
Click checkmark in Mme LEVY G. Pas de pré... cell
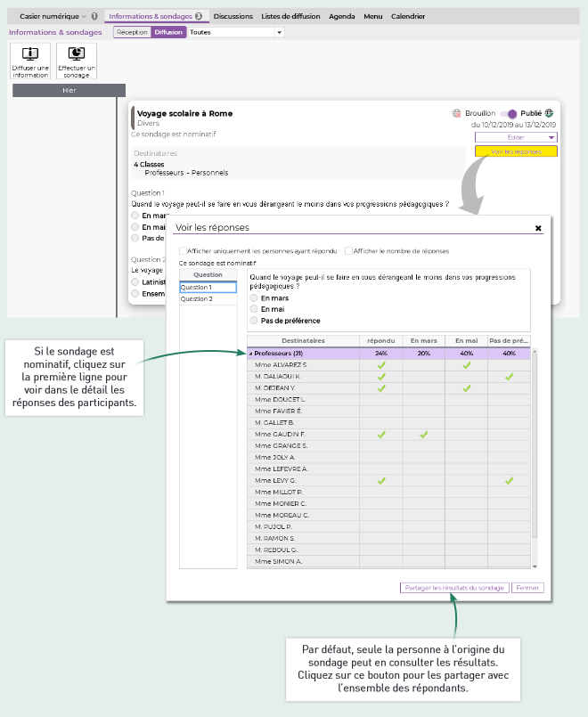coord(509,481)
